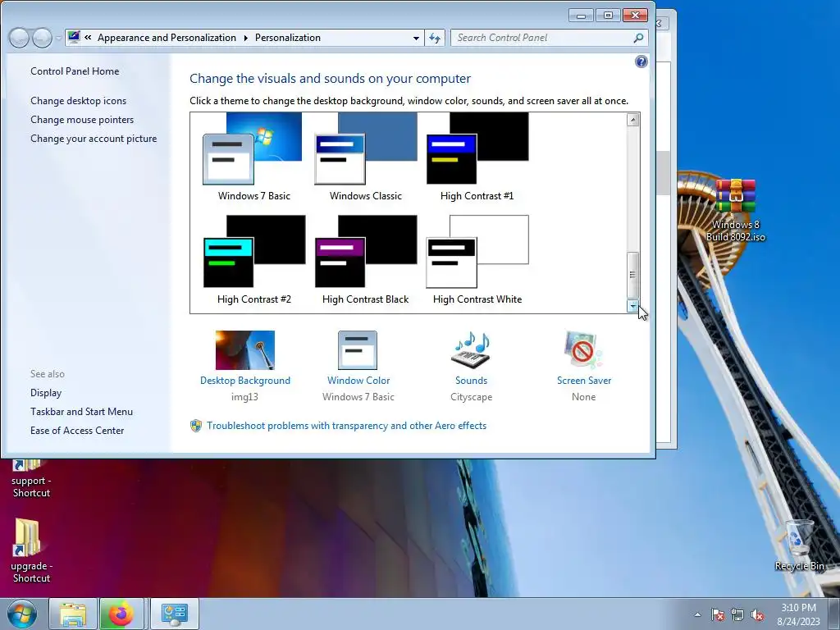Image resolution: width=840 pixels, height=630 pixels.
Task: Click the Window Color link text
Action: 358,381
